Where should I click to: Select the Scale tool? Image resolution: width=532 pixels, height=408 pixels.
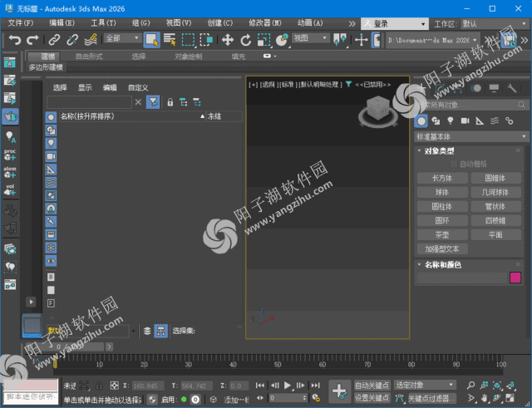click(x=264, y=40)
